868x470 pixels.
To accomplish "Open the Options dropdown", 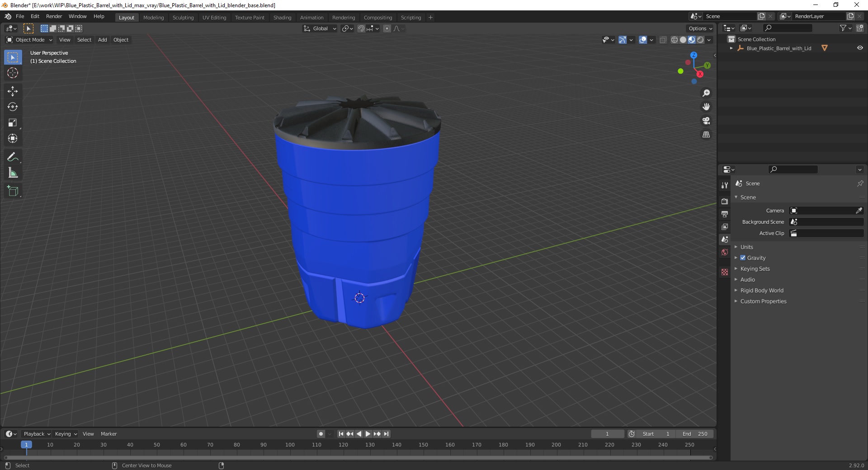I will click(700, 28).
